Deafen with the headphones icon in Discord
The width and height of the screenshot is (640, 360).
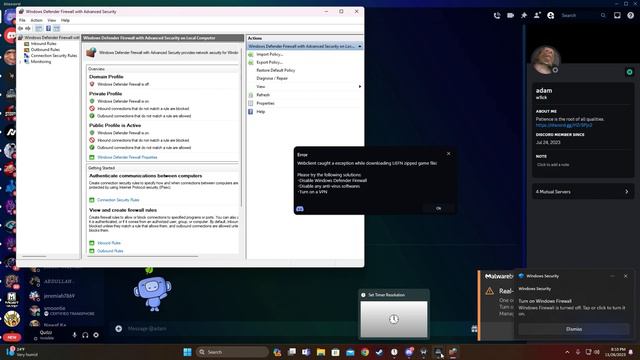click(85, 335)
